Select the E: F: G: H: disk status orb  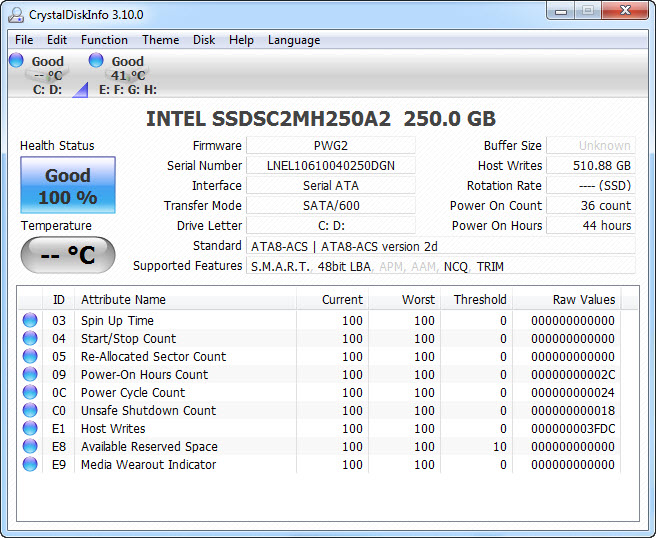pos(96,60)
